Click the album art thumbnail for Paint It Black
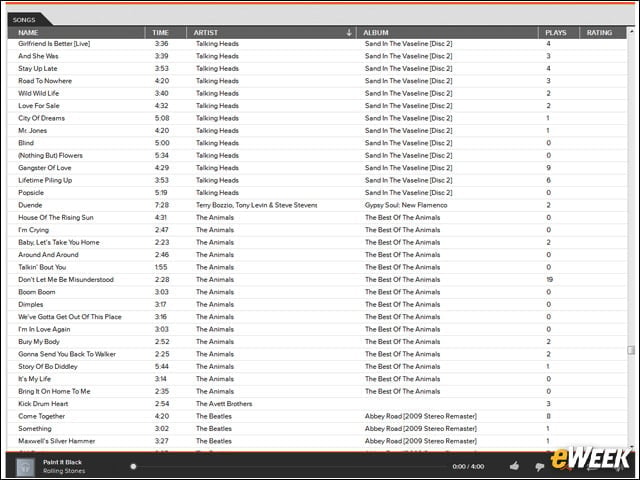The image size is (640, 480). coord(25,467)
